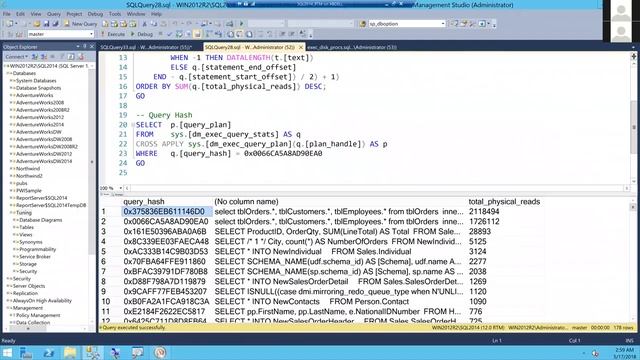Click hash cell 0x0066CA5A8AD90EA0 in row 2
Viewport: 640px width, 360px height.
point(166,222)
